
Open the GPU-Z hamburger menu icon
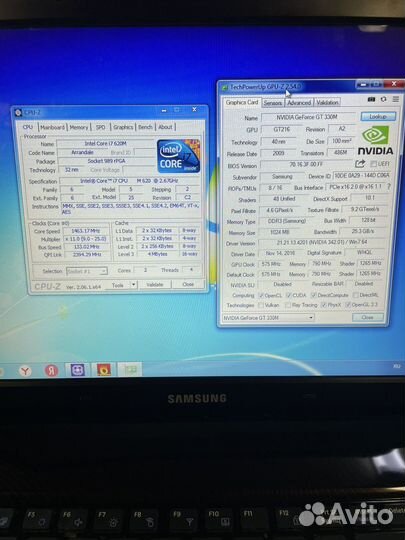[x=396, y=99]
